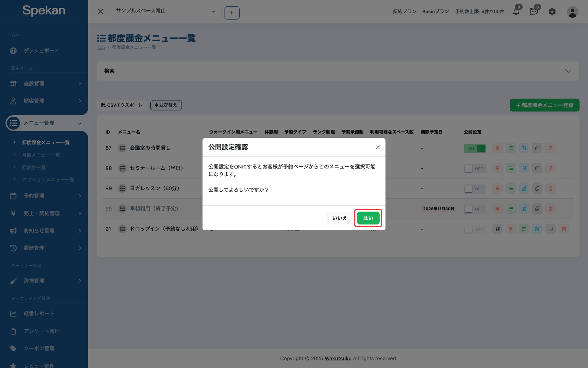588x368 pixels.
Task: Click green list icon for セミナールーム row
Action: click(x=511, y=168)
